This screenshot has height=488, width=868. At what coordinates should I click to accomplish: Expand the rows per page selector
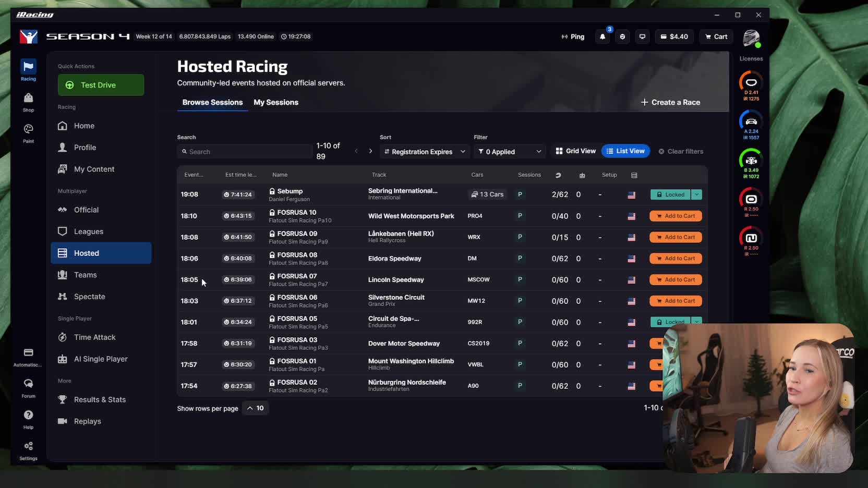pos(256,408)
